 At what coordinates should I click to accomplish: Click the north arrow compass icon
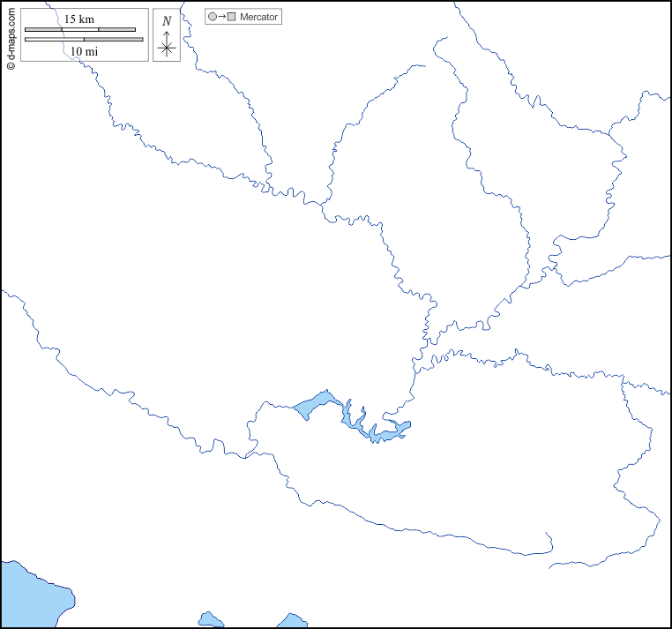(x=167, y=35)
